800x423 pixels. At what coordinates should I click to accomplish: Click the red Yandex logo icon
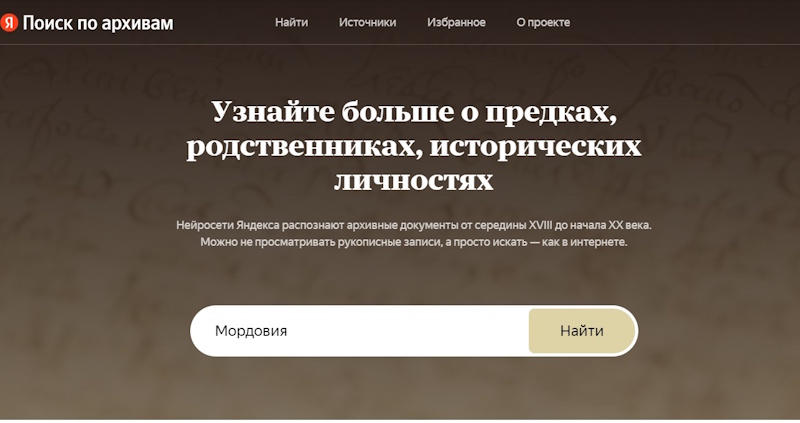pos(9,22)
